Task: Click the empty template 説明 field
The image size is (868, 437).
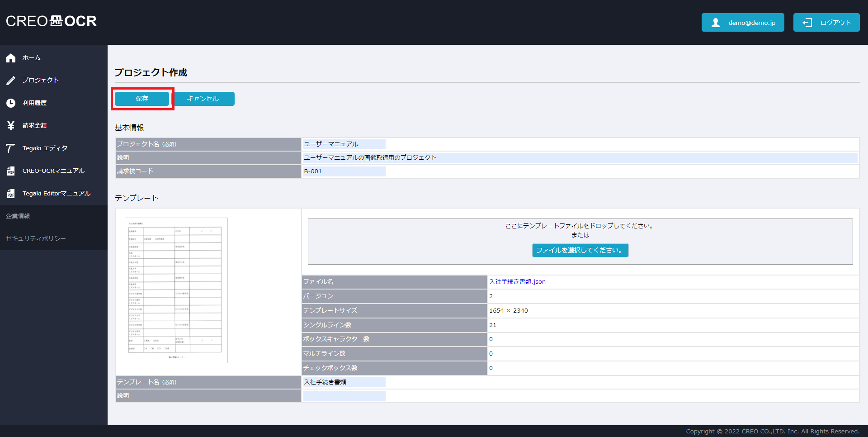Action: (x=344, y=396)
